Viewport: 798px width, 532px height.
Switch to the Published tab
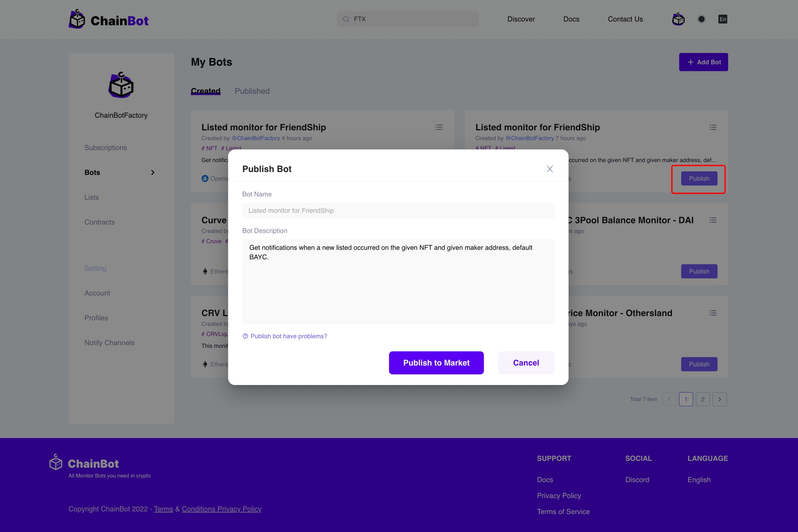(x=252, y=91)
